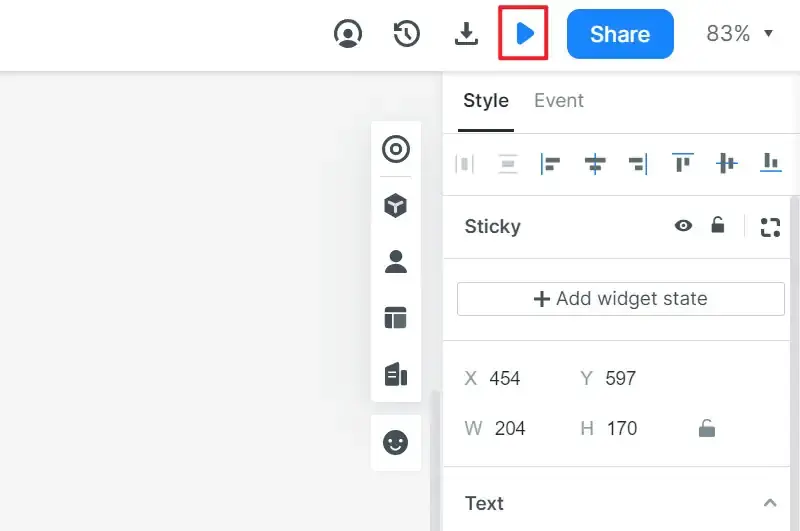Click the download export icon

(466, 34)
